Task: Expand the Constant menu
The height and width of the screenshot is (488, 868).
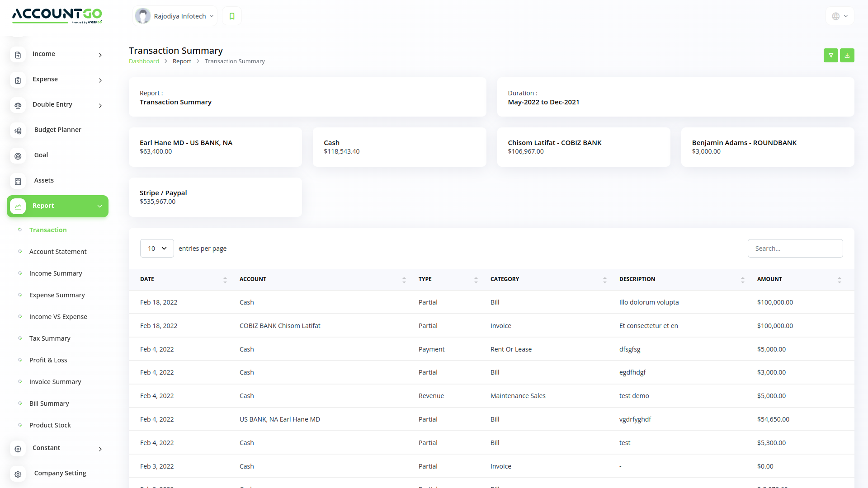Action: click(x=47, y=448)
